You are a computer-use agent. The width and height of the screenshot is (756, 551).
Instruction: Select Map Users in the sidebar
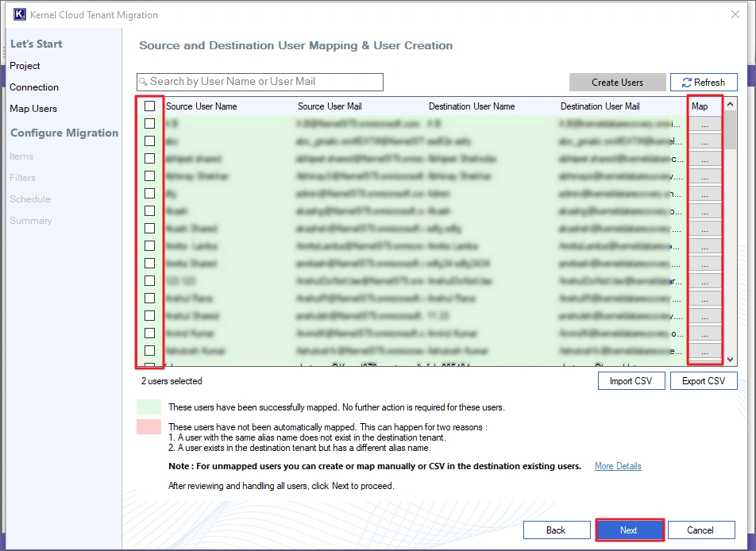click(x=33, y=109)
